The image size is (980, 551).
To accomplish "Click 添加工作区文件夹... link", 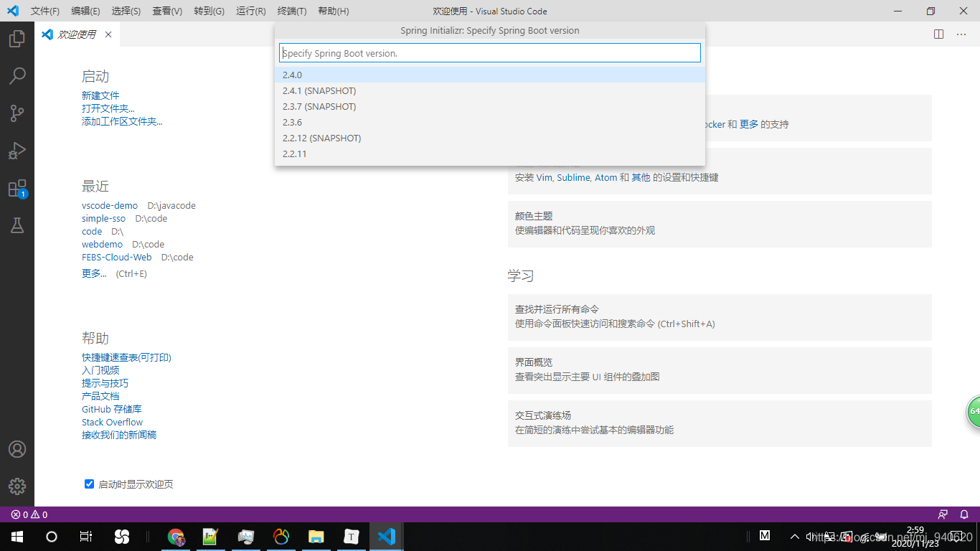I will pyautogui.click(x=122, y=121).
